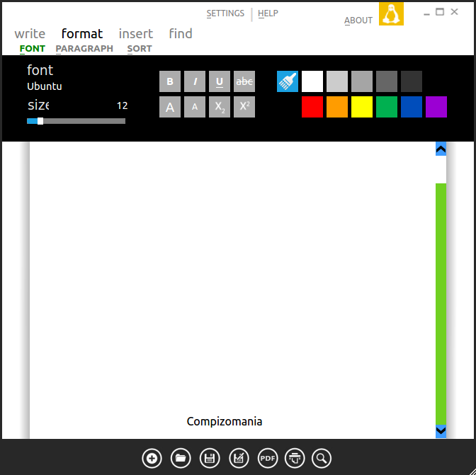Open the PARAGRAPH subtab
Screen dimensions: 476x475
[x=84, y=49]
